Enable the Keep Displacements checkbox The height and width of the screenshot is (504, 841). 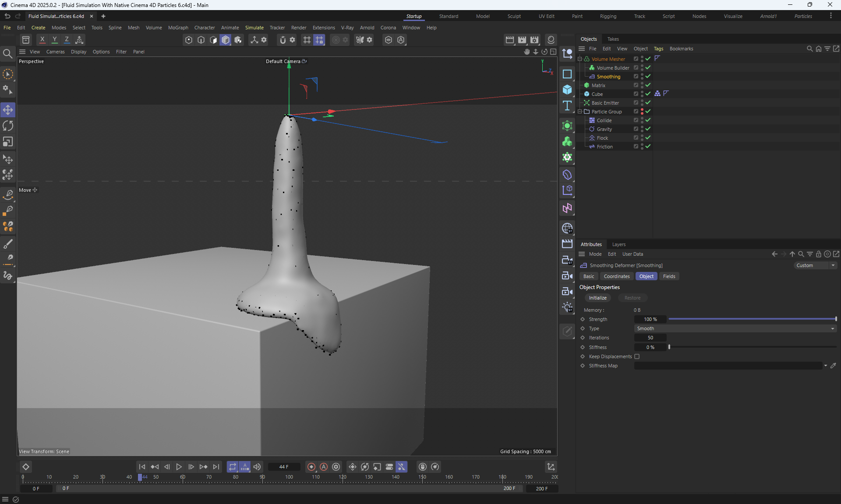(x=637, y=356)
